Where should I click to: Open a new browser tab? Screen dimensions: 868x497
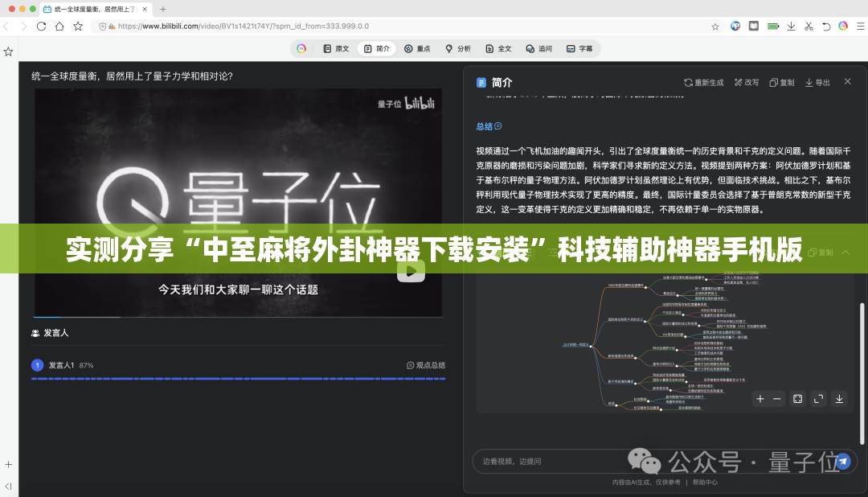162,9
